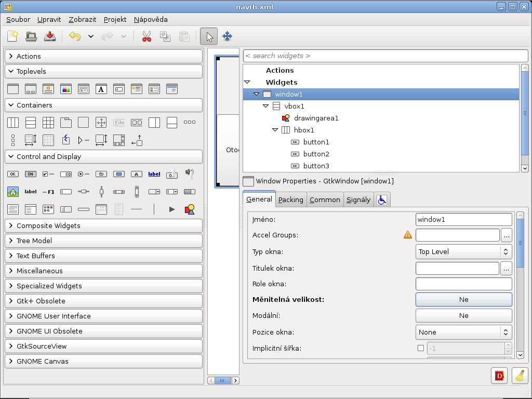Expand the GNOME Canvas palette section
Screen dimensions: 532x399
[x=103, y=362]
